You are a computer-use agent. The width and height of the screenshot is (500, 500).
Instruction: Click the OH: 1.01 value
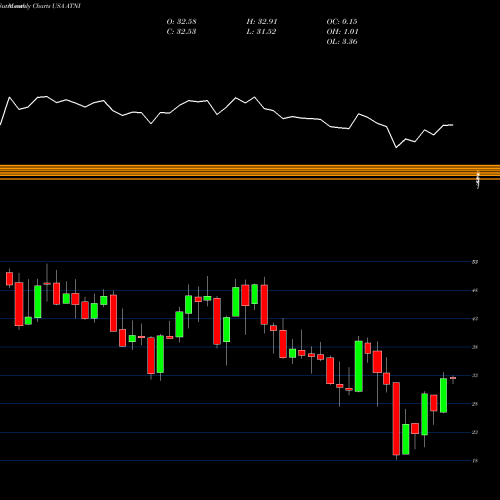pos(342,32)
